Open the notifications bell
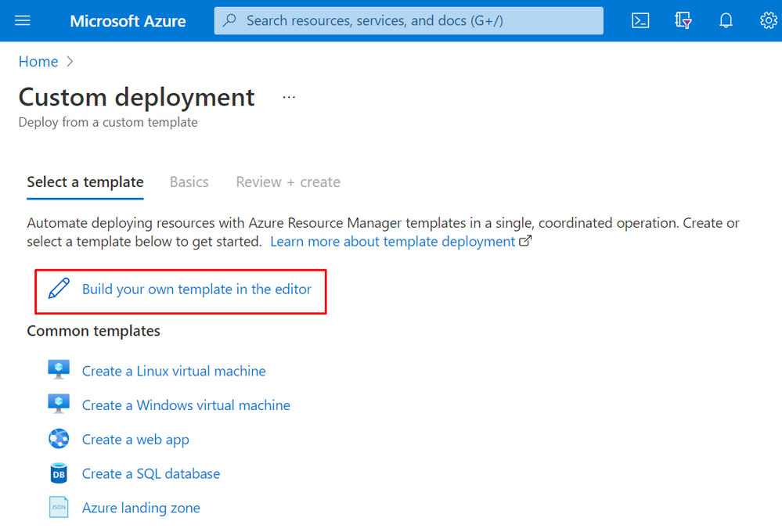Image resolution: width=782 pixels, height=532 pixels. [x=726, y=20]
